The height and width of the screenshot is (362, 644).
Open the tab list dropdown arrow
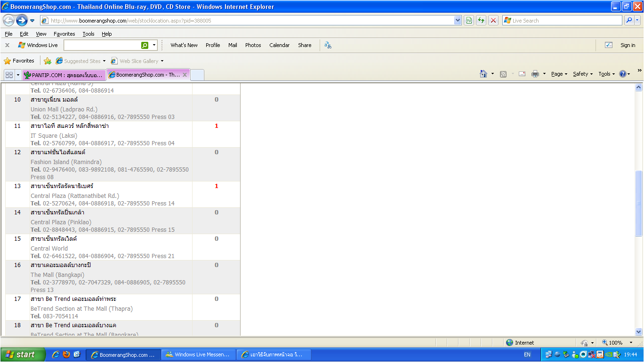[18, 75]
